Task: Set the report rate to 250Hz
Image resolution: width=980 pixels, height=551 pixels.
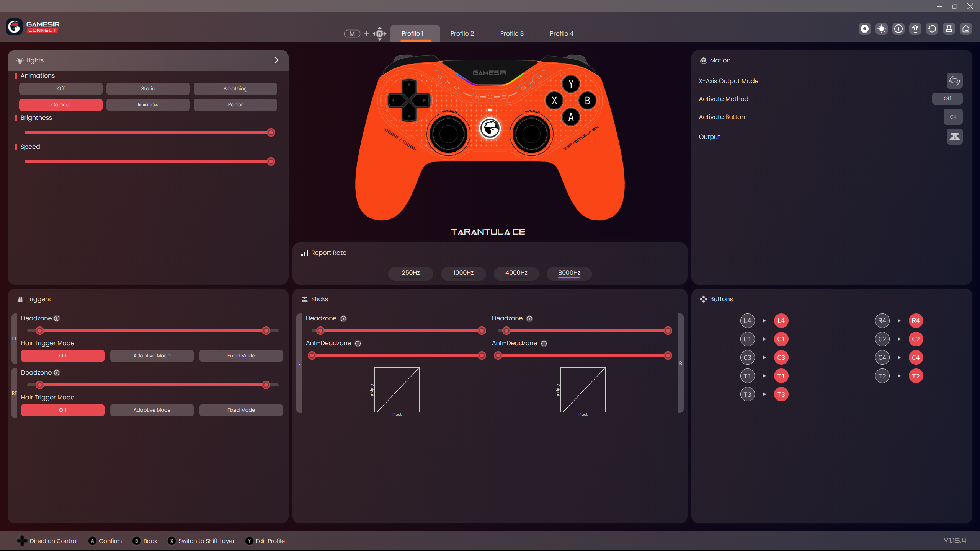Action: click(411, 273)
